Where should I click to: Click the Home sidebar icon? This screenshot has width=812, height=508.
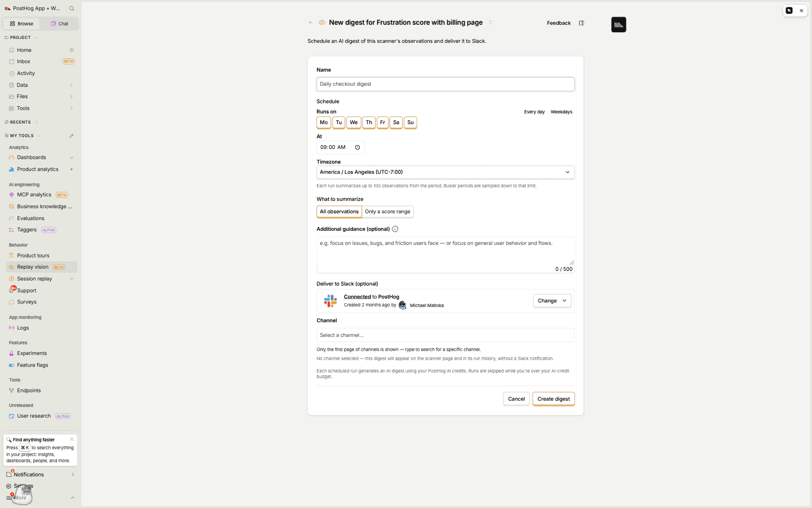click(x=11, y=50)
